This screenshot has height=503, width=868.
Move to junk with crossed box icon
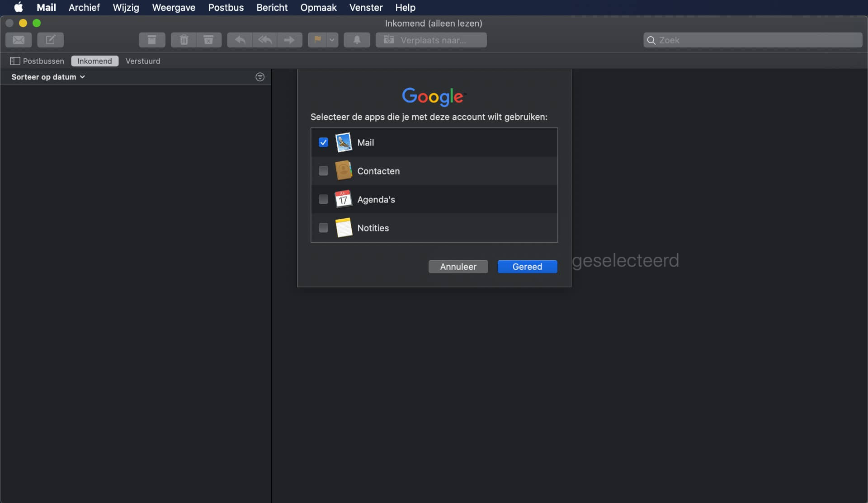pos(209,40)
